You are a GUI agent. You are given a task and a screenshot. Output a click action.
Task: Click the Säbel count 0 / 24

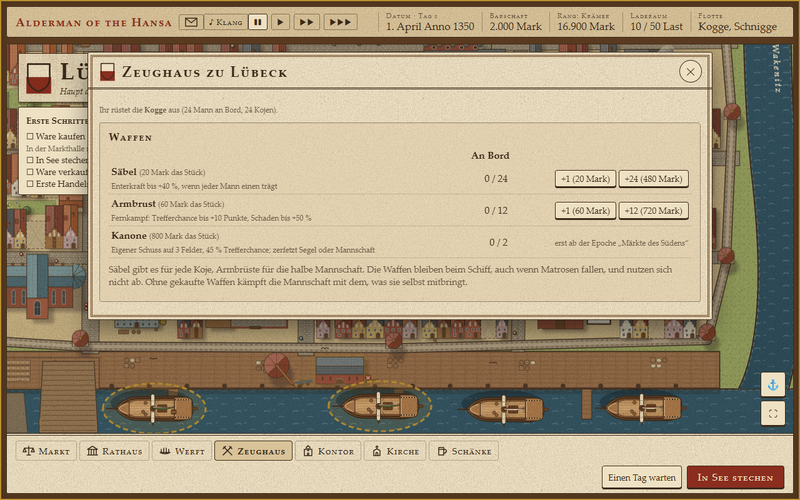[496, 179]
